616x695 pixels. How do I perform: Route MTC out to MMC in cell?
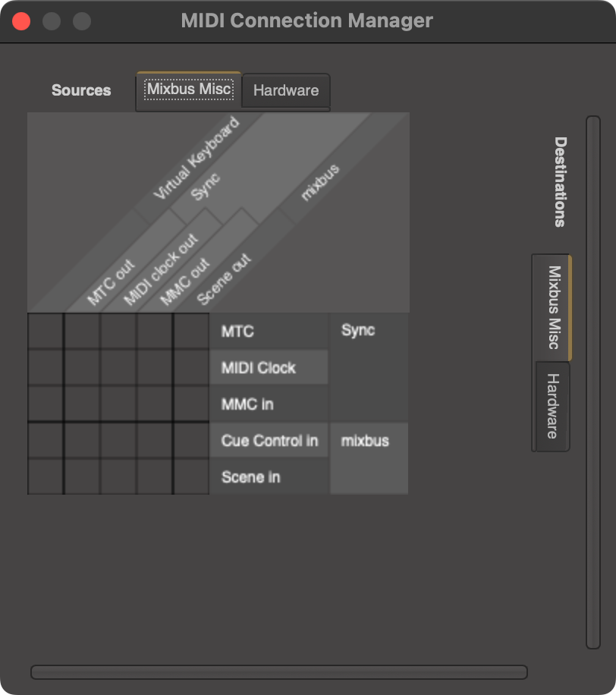pos(82,404)
